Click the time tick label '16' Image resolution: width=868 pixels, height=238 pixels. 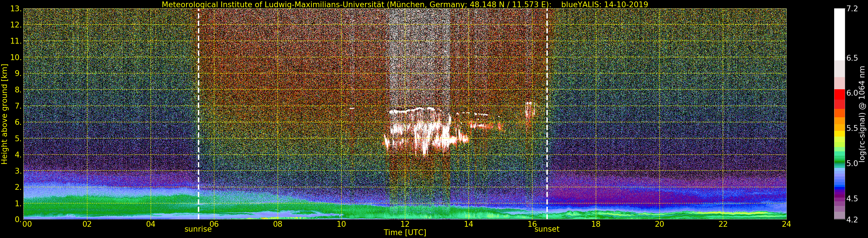(532, 224)
